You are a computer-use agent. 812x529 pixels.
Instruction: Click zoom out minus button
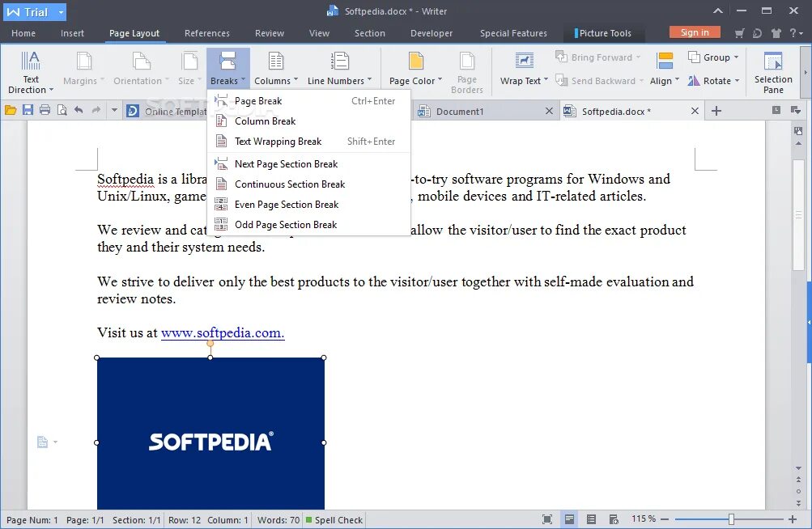click(x=665, y=519)
